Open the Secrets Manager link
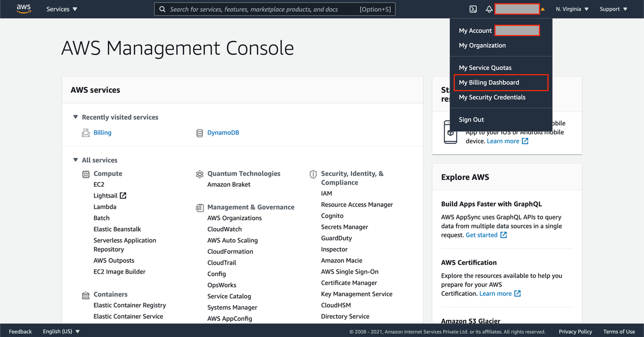Image resolution: width=644 pixels, height=337 pixels. pos(345,227)
